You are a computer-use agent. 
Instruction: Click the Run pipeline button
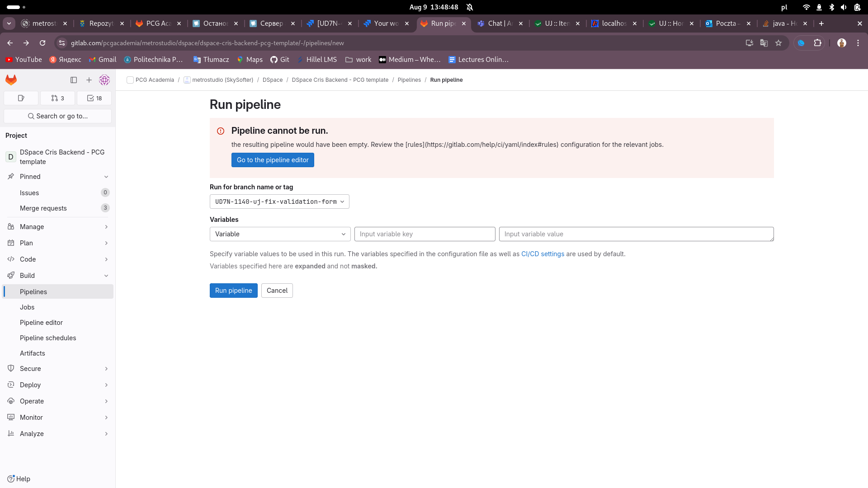pos(233,291)
